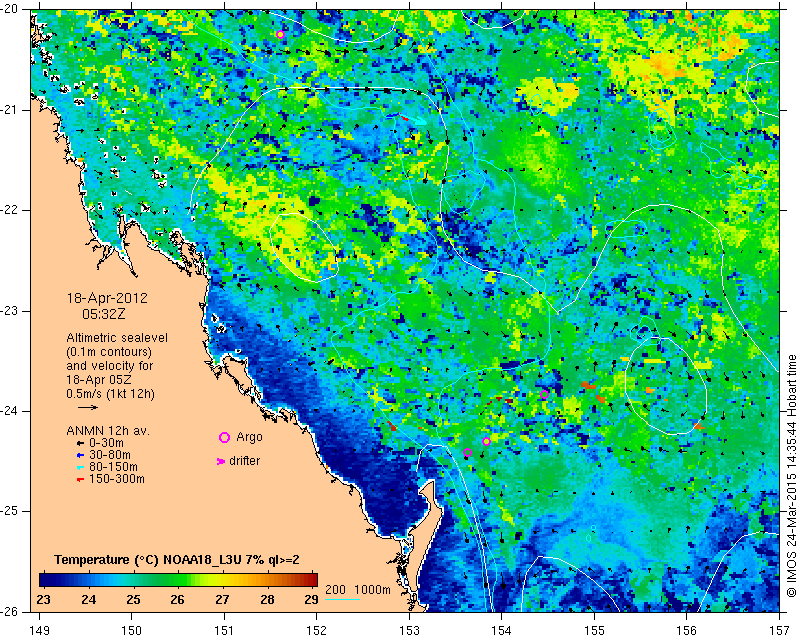The width and height of the screenshot is (800, 640).
Task: Click longitude axis label 153
Action: pyautogui.click(x=409, y=631)
